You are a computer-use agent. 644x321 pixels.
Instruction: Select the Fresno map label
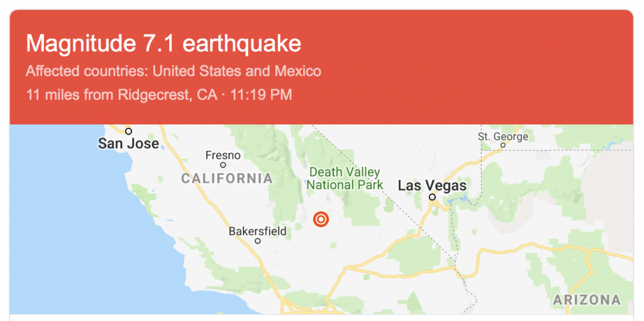[223, 155]
